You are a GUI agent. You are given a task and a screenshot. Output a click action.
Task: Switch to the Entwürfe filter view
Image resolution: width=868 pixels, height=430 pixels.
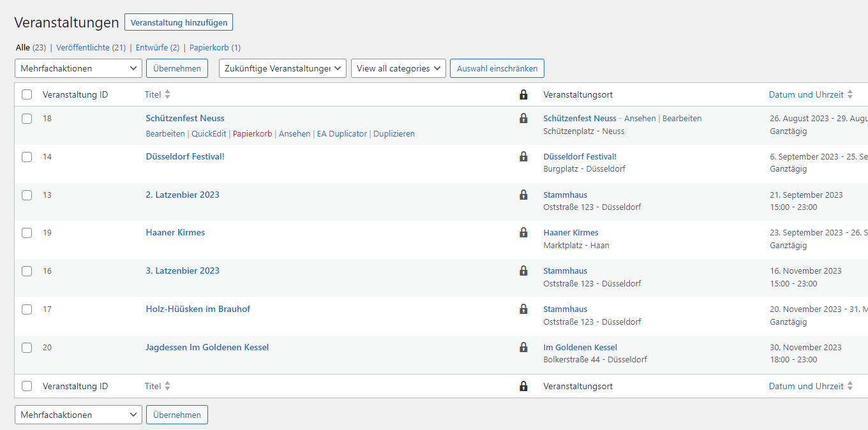click(153, 47)
